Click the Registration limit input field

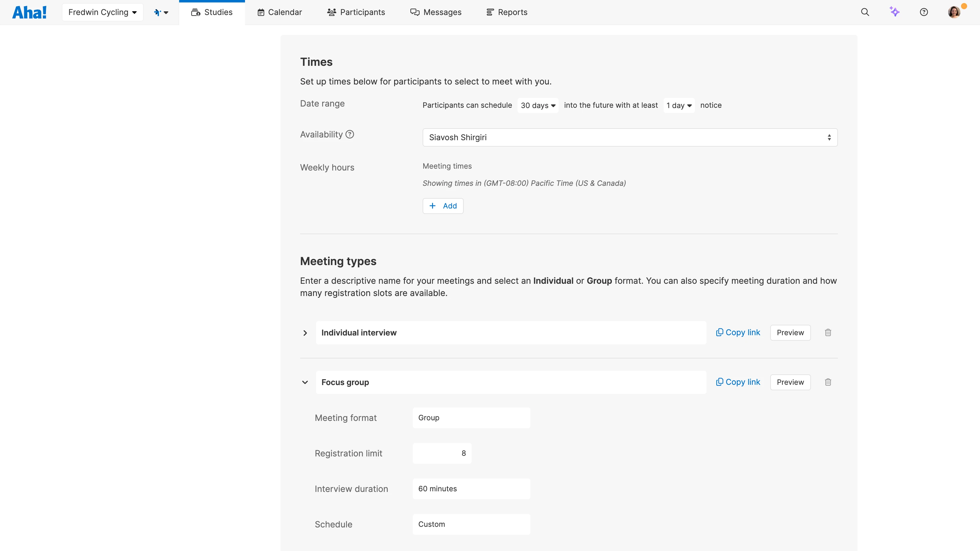(x=442, y=453)
